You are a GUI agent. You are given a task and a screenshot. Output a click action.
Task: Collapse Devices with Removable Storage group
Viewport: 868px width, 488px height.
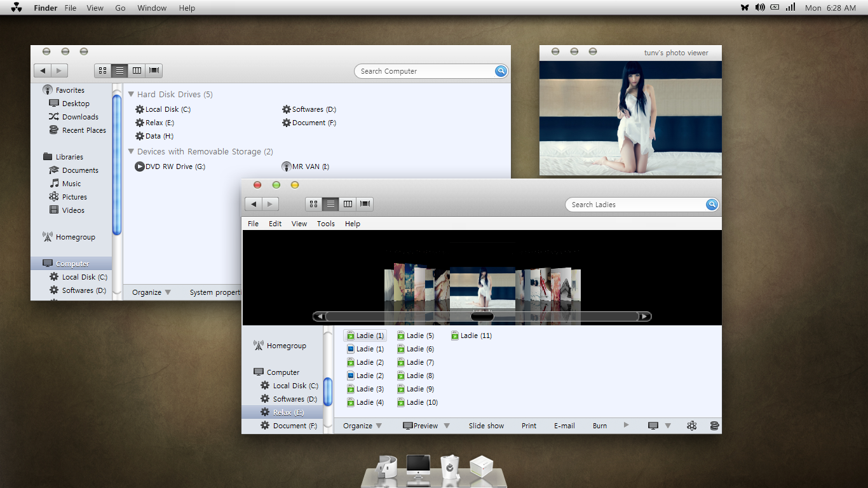tap(131, 151)
